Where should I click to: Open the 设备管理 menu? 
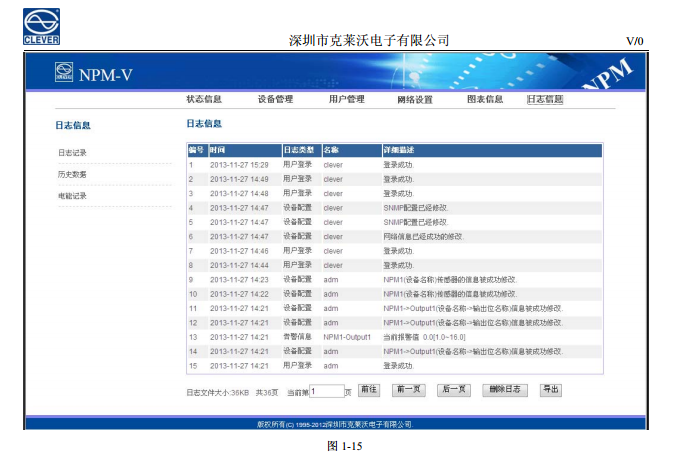coord(275,99)
